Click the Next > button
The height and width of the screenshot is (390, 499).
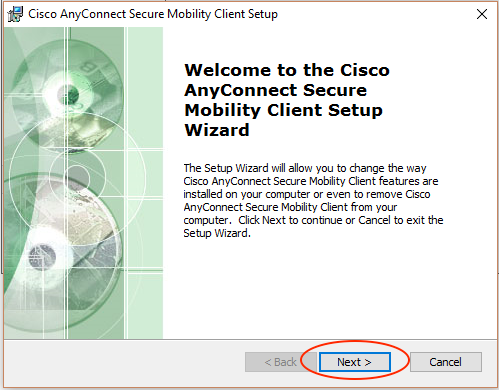[355, 362]
